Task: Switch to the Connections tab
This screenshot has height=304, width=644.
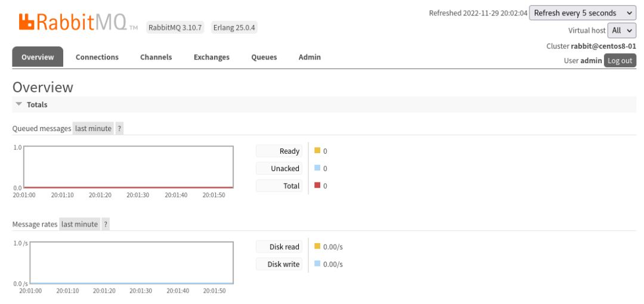Action: pos(97,57)
